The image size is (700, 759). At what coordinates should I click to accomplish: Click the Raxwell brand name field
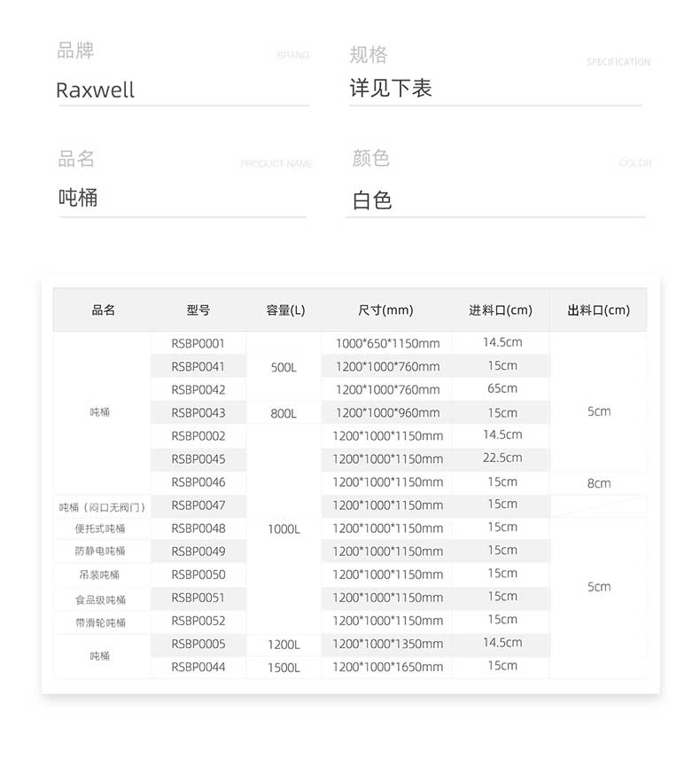pyautogui.click(x=96, y=90)
